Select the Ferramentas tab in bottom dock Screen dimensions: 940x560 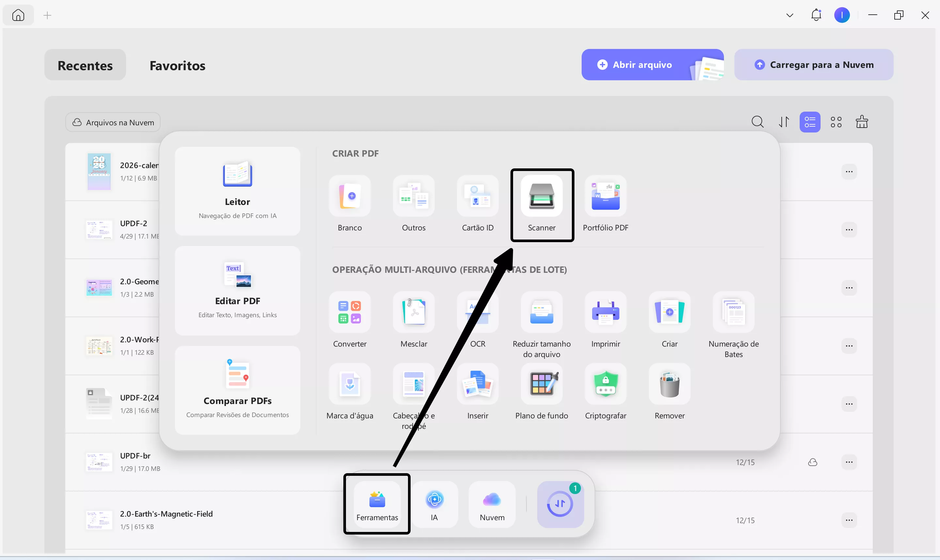[377, 505]
